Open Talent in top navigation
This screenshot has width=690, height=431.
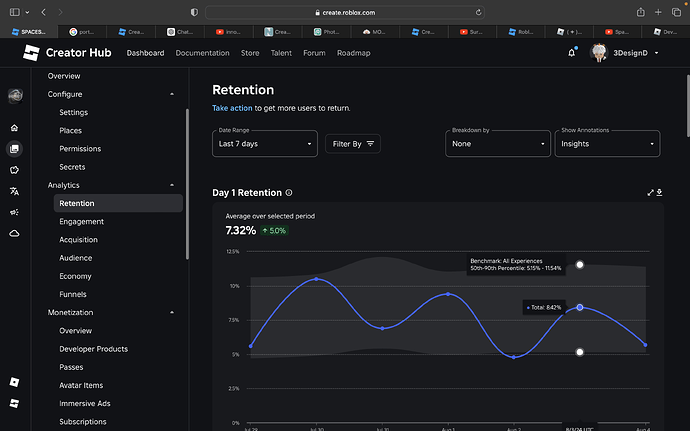tap(281, 53)
